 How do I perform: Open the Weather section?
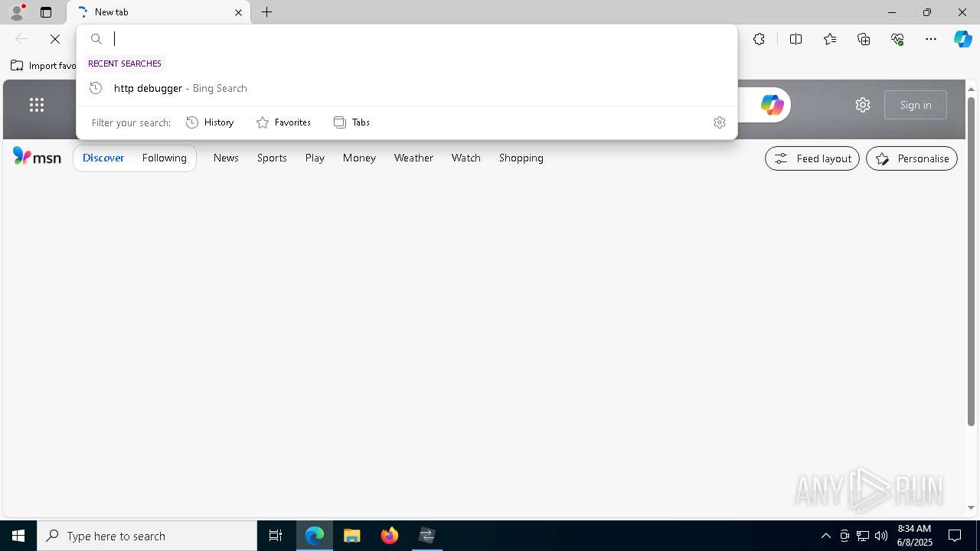click(413, 158)
